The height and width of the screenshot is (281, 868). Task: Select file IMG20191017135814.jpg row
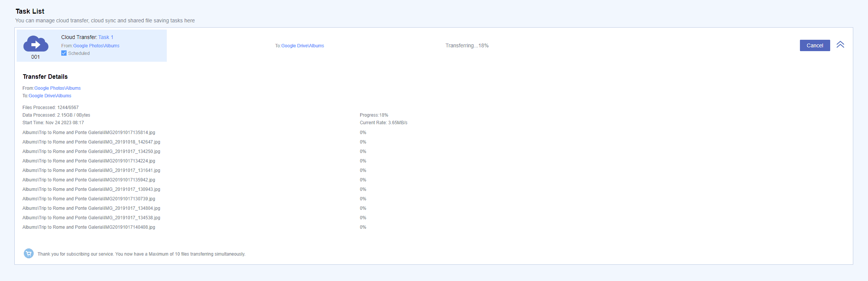89,133
